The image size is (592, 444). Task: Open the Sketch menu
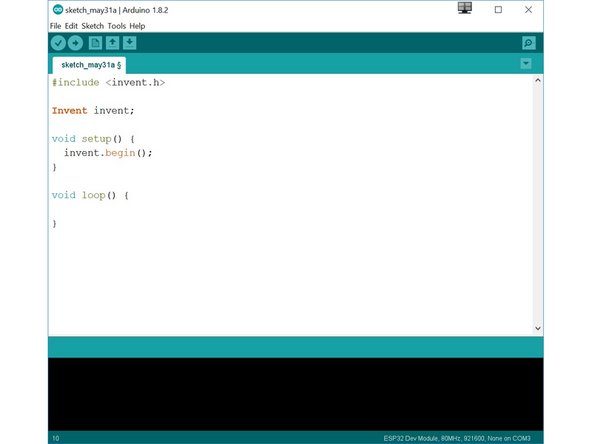coord(92,26)
